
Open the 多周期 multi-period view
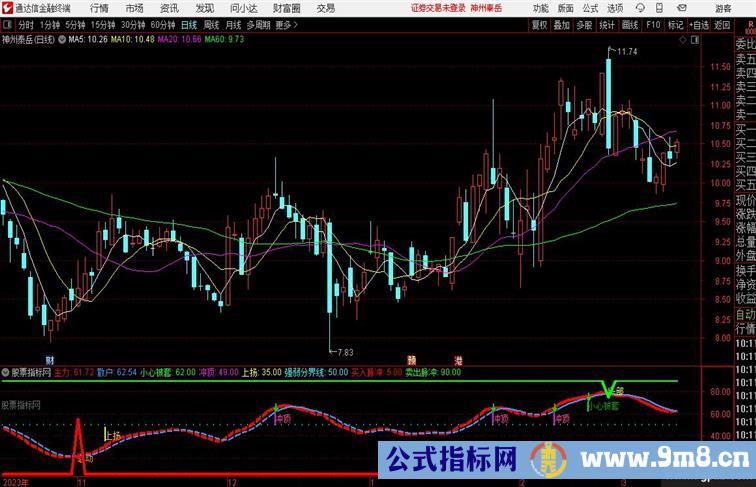click(x=258, y=25)
